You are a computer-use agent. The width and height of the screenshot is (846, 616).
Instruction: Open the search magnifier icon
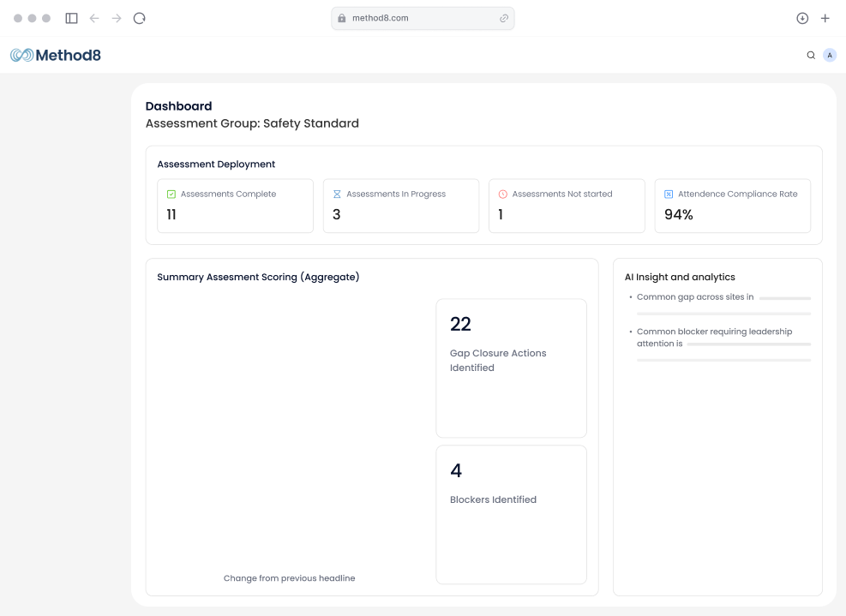[x=811, y=55]
